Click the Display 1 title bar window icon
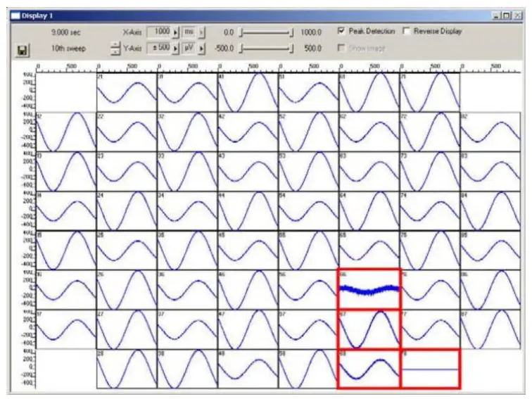 [x=15, y=16]
